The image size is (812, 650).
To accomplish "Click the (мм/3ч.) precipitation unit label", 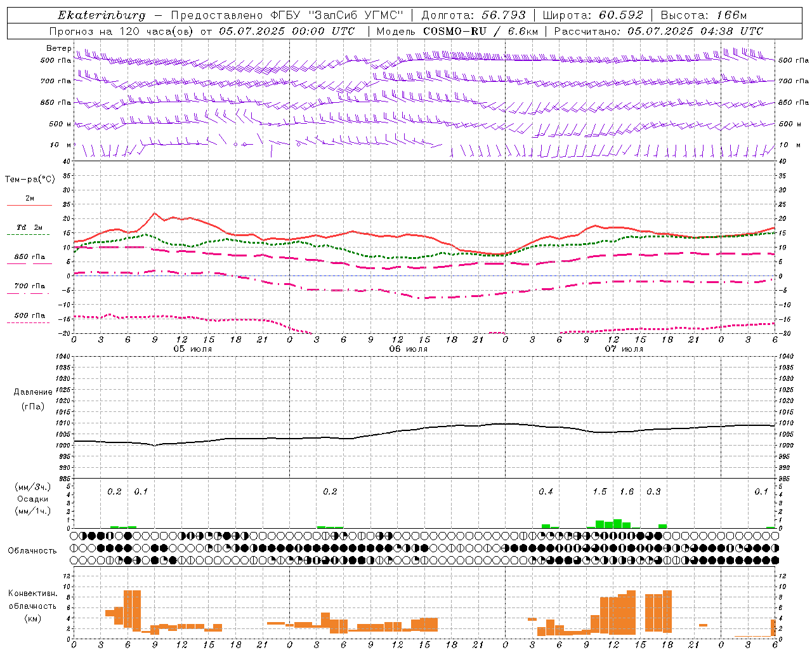I will 33,487.
